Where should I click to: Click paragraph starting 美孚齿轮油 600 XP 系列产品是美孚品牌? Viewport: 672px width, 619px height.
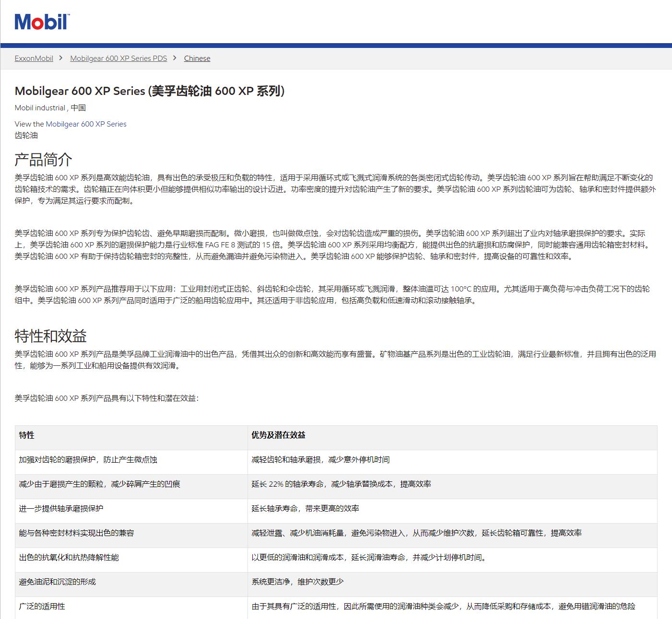[335, 360]
